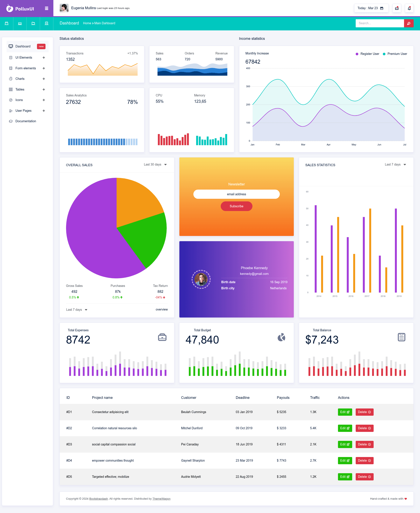Viewport: 420px width, 513px height.
Task: Focus the Search input field
Action: point(380,23)
